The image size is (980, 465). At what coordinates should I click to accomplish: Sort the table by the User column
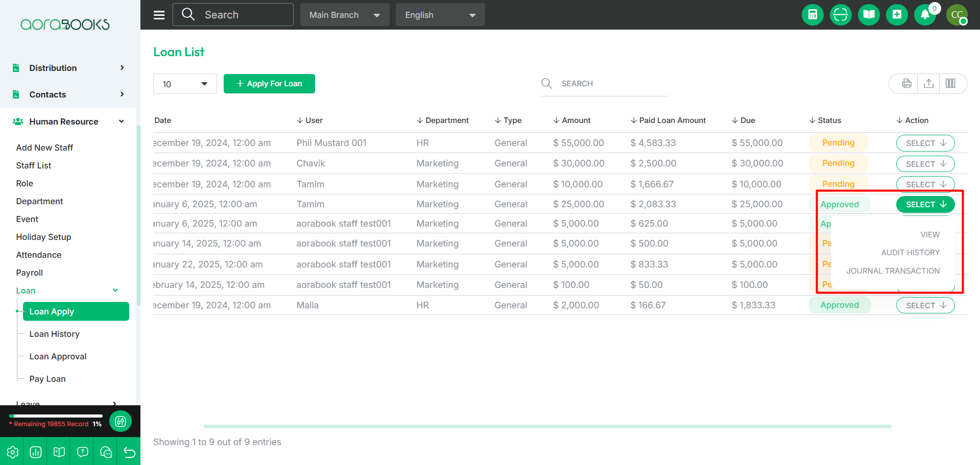309,120
